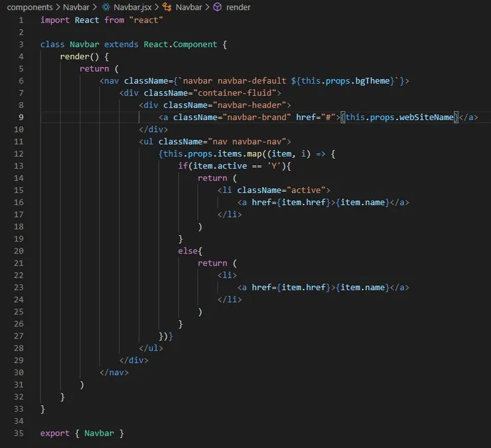
Task: Click the closing '</ul>' tag
Action: click(x=151, y=348)
